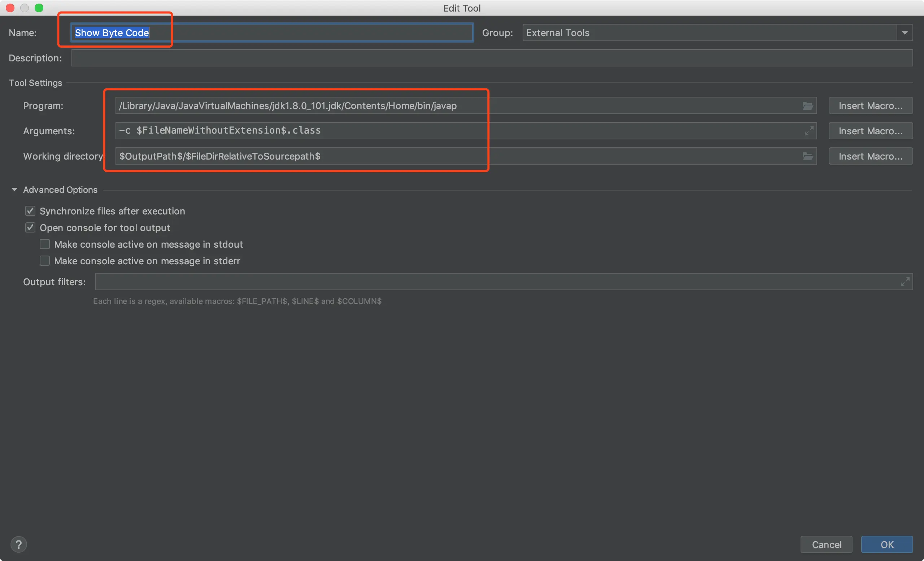This screenshot has height=561, width=924.
Task: Check Make console active on stderr message
Action: coord(45,261)
